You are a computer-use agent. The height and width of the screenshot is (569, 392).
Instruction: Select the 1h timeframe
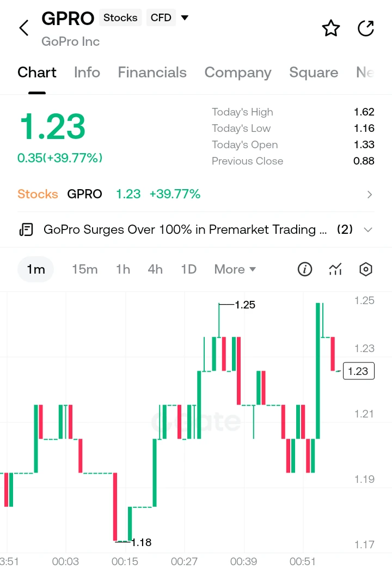[123, 269]
